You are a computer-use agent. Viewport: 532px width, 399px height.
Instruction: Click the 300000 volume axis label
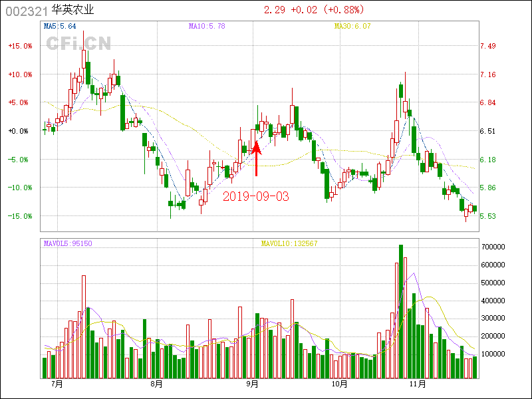493,319
